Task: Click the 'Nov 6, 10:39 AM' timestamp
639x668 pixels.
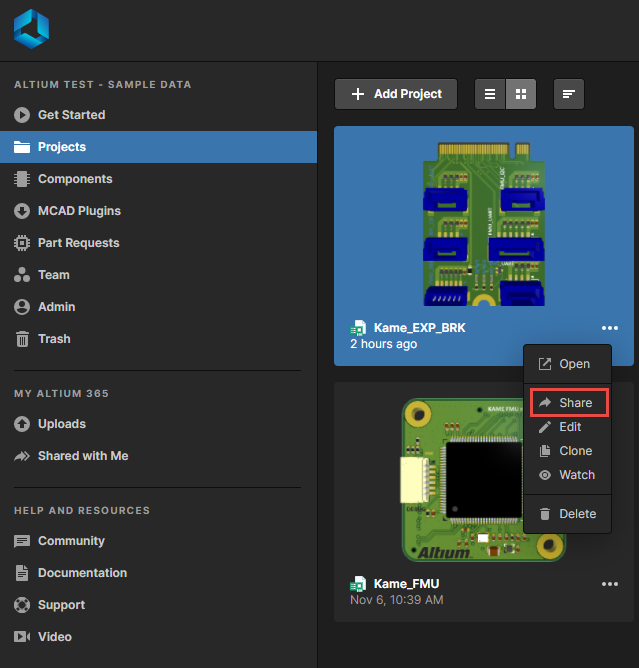Action: pos(397,600)
